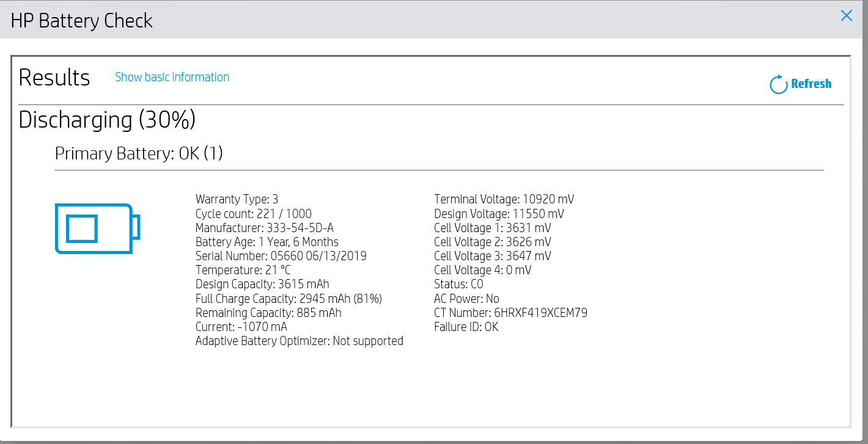Select Cell Voltage 4: 0 mV

[x=482, y=270]
